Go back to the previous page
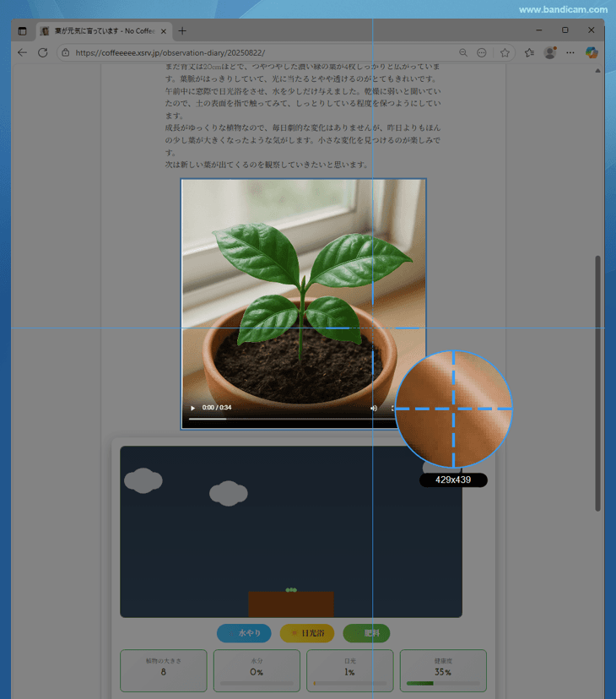 [x=22, y=52]
